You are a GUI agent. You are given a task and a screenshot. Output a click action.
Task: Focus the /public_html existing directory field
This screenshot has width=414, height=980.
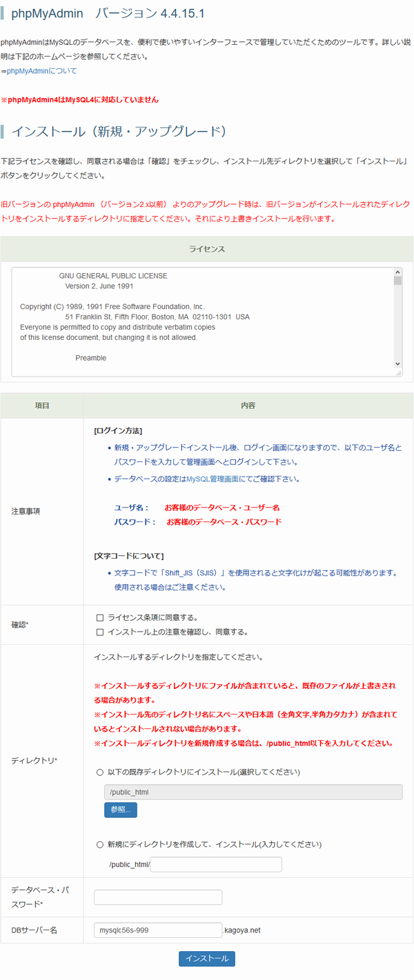253,792
